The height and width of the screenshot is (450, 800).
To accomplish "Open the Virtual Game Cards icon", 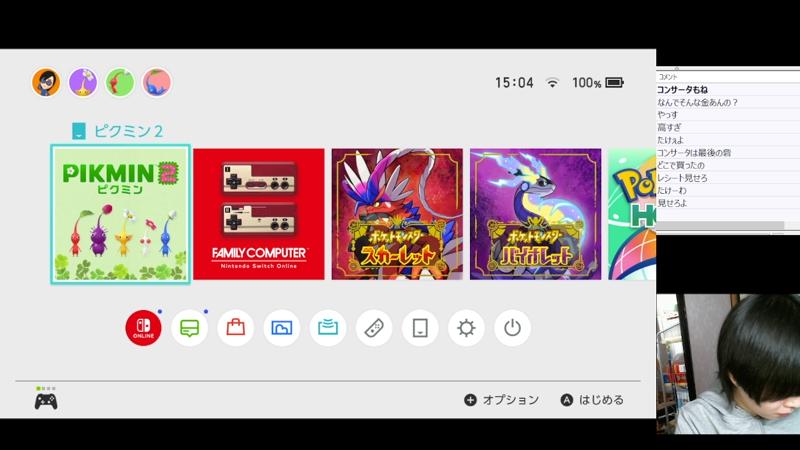I will click(x=420, y=328).
